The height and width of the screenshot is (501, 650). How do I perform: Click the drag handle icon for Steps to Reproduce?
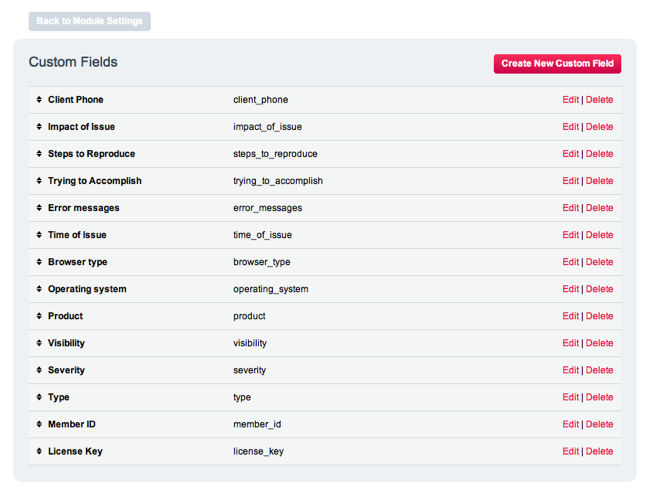pos(39,154)
